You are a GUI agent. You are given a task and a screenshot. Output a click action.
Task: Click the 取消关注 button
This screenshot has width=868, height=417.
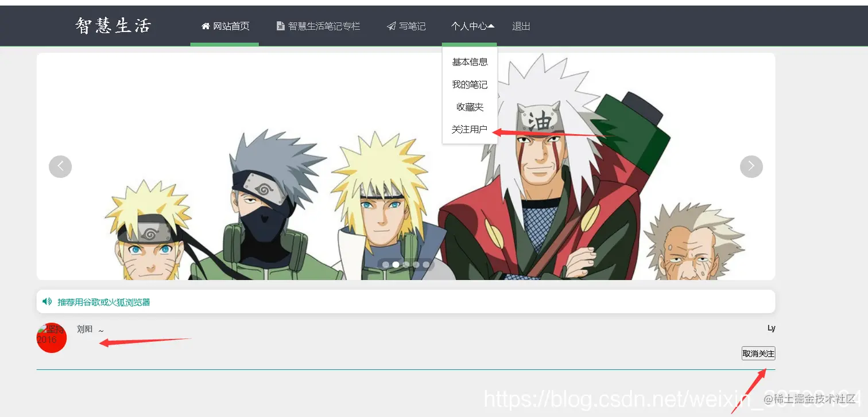[x=758, y=353]
